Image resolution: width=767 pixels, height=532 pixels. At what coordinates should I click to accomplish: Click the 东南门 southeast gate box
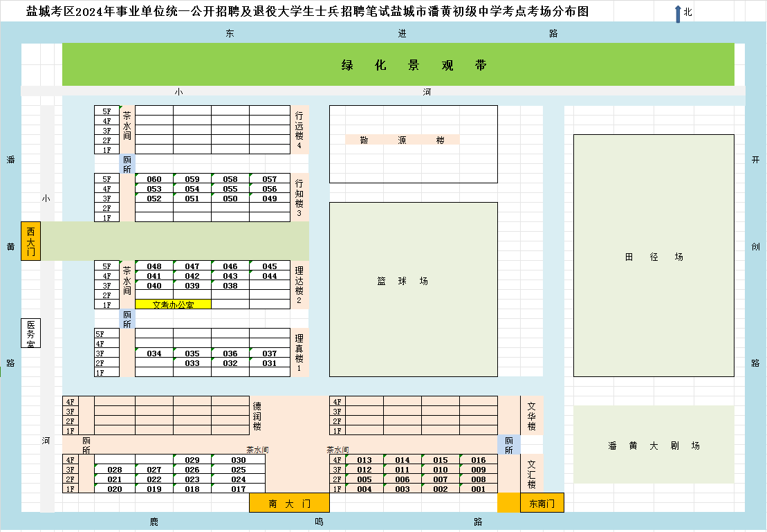tap(542, 503)
